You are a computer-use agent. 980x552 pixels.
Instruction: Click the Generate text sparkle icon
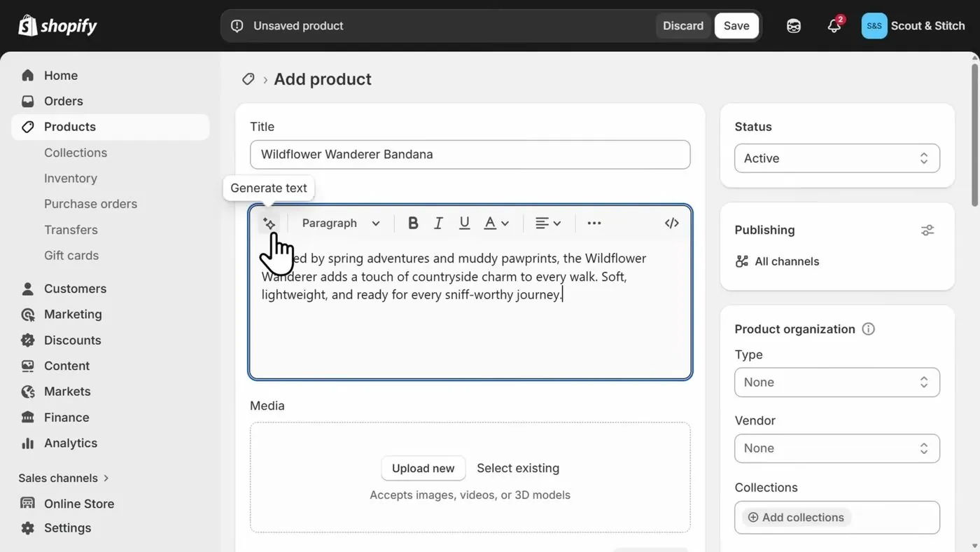click(x=269, y=223)
